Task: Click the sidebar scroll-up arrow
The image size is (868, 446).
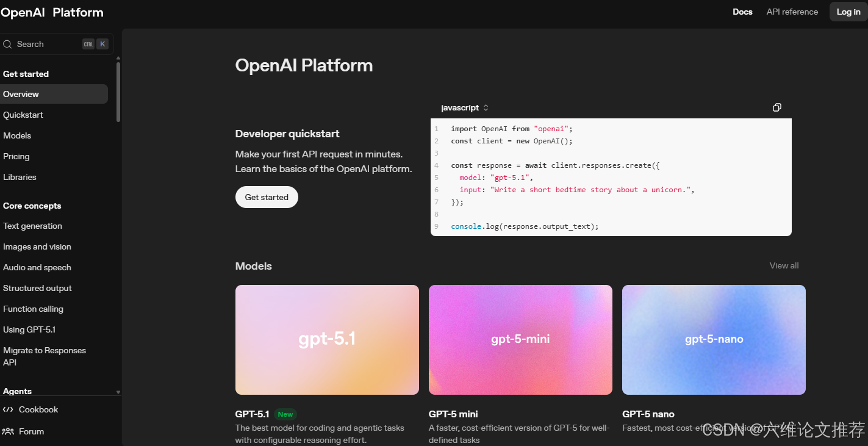Action: click(x=118, y=59)
